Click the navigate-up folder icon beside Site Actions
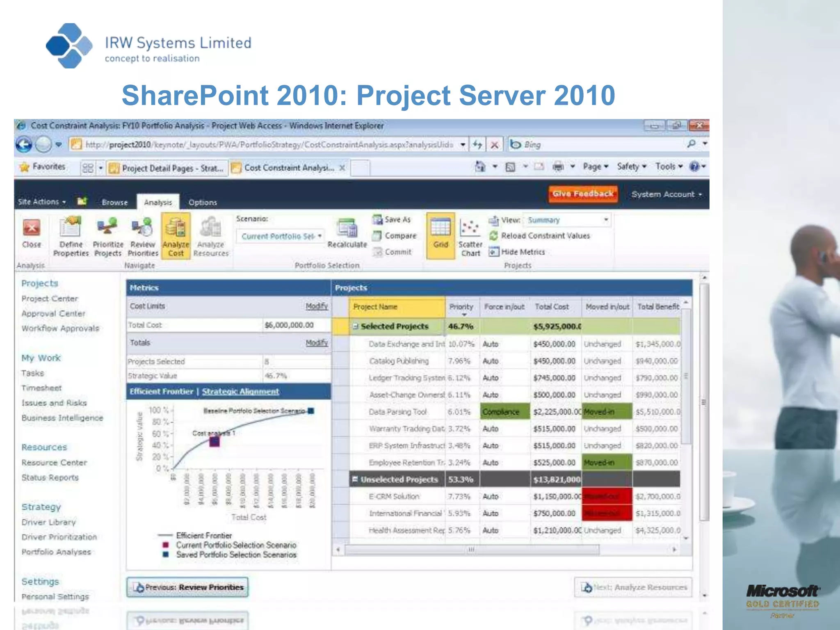 click(82, 201)
